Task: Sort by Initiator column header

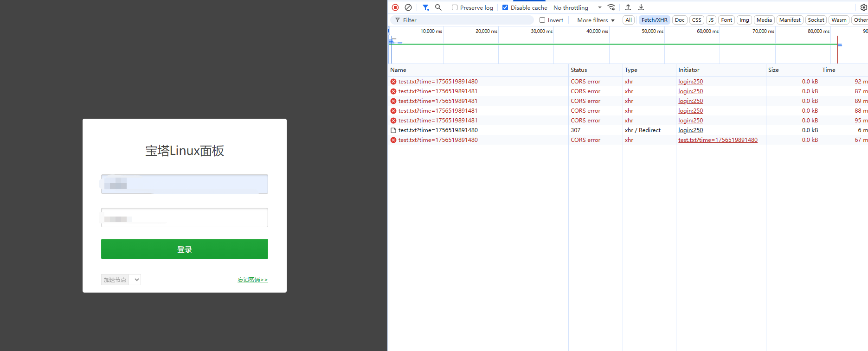Action: tap(721, 70)
